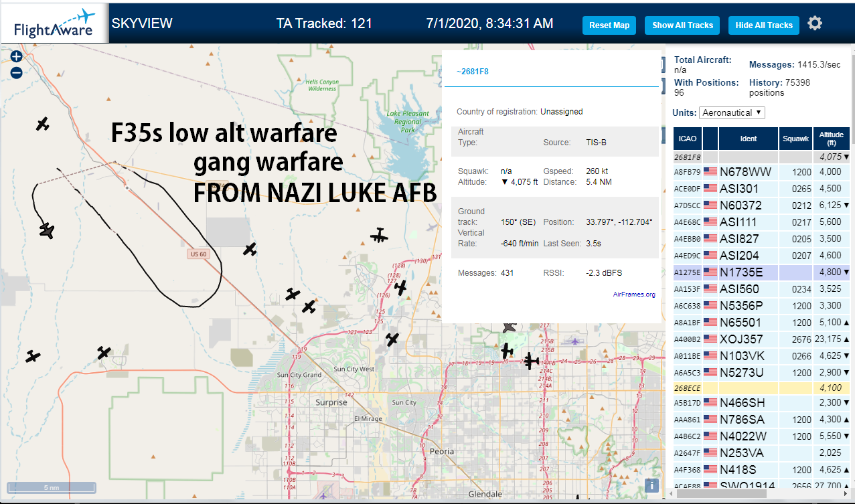
Task: Open the Units Aeronautical dropdown
Action: click(x=732, y=112)
